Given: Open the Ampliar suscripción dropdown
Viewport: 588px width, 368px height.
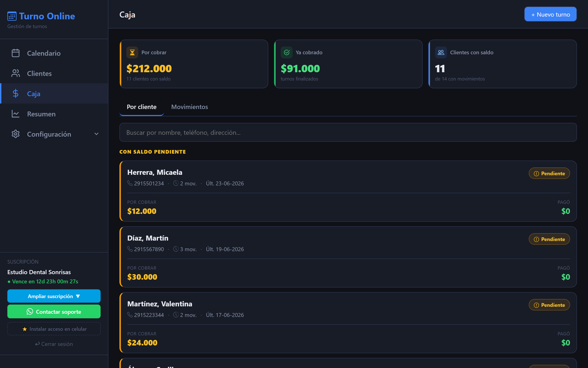Looking at the screenshot, I should tap(54, 296).
